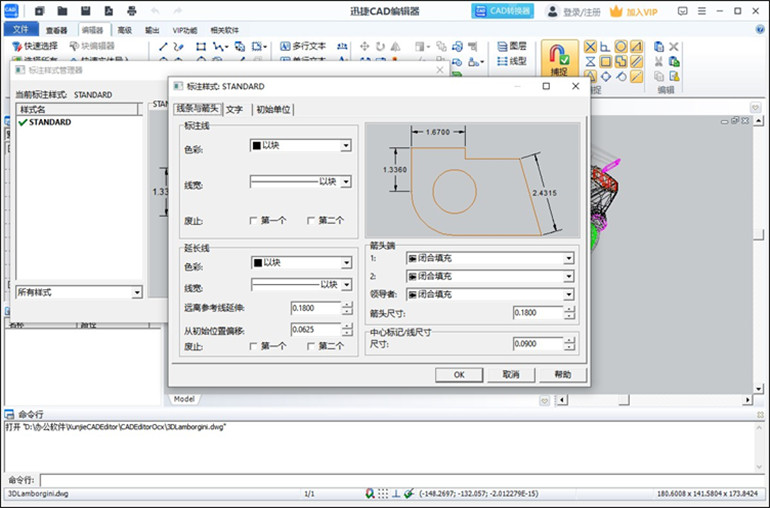The height and width of the screenshot is (508, 770).
Task: Select the mirror tool icon
Action: [x=395, y=47]
